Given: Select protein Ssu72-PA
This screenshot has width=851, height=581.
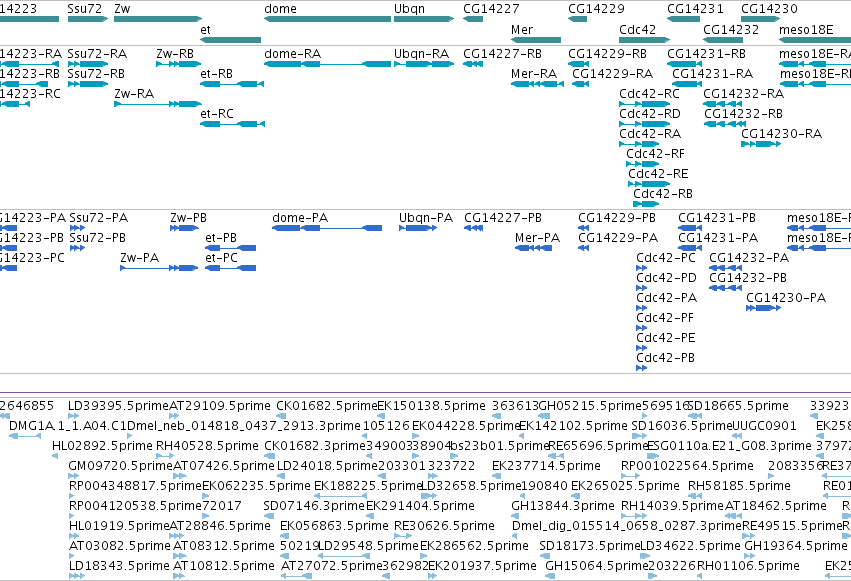Looking at the screenshot, I should pos(77,228).
